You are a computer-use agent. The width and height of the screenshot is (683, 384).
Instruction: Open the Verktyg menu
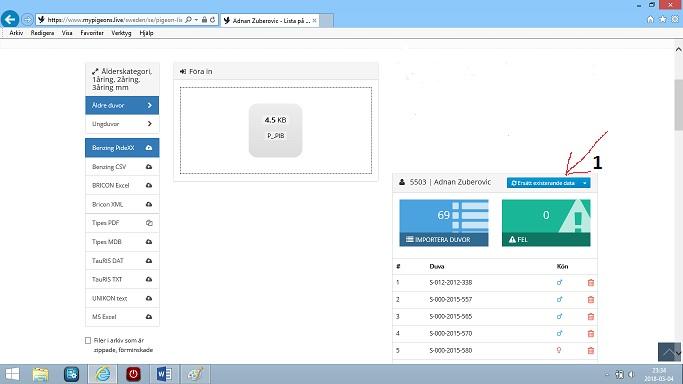pyautogui.click(x=121, y=33)
